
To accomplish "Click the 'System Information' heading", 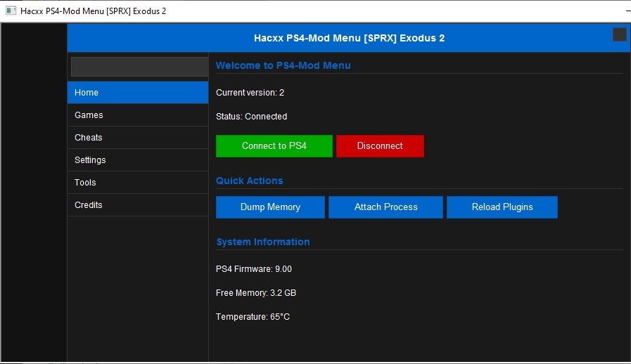I will [x=263, y=242].
